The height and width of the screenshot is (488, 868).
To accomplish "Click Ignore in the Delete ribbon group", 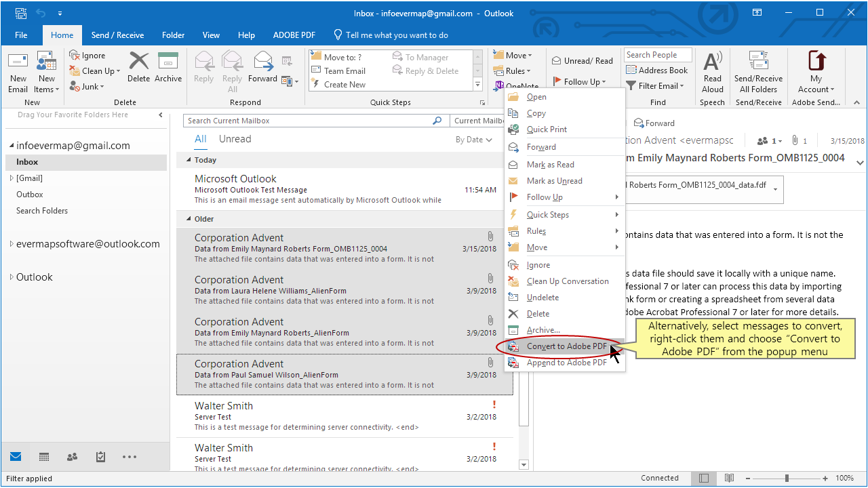I will (x=87, y=56).
